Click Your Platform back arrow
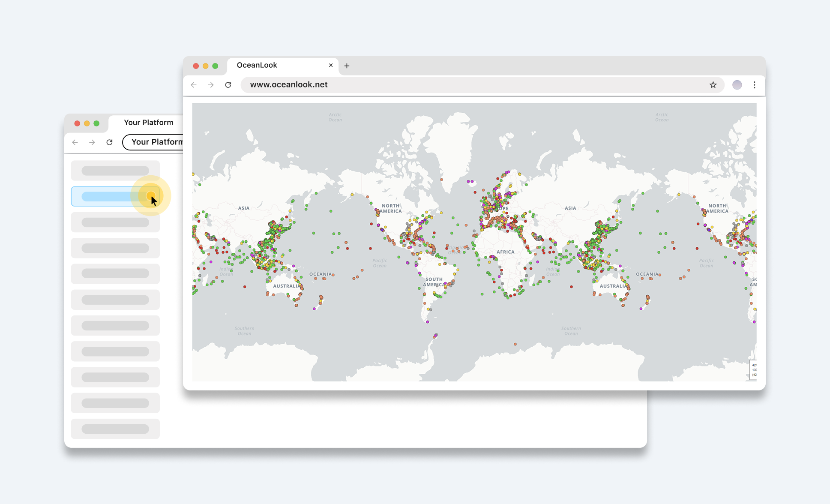This screenshot has width=830, height=504. pos(75,142)
